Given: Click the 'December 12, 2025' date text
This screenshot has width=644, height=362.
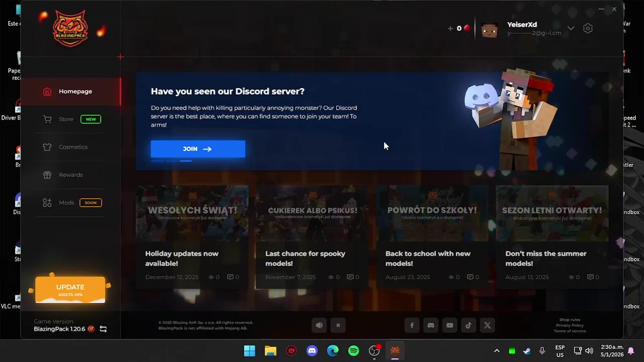Looking at the screenshot, I should tap(172, 277).
